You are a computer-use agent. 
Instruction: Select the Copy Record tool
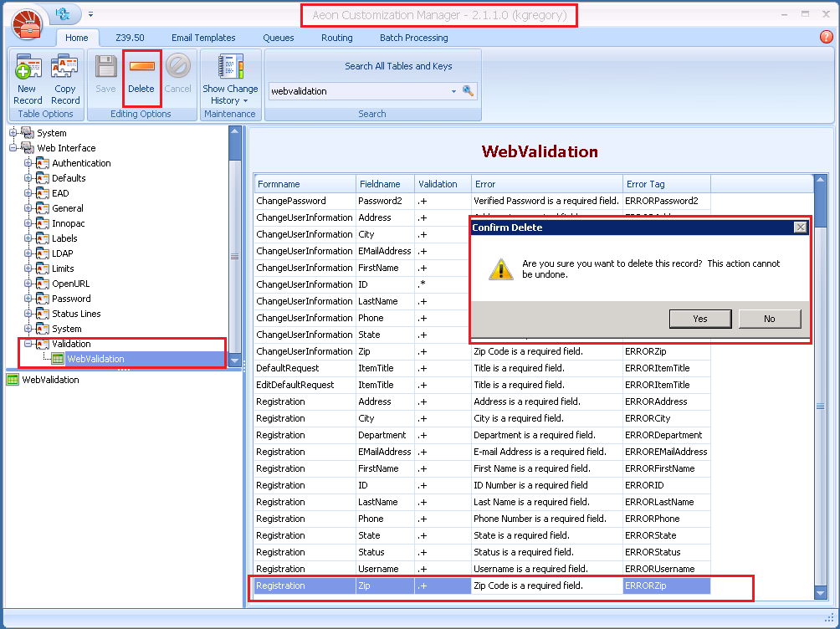(x=64, y=75)
